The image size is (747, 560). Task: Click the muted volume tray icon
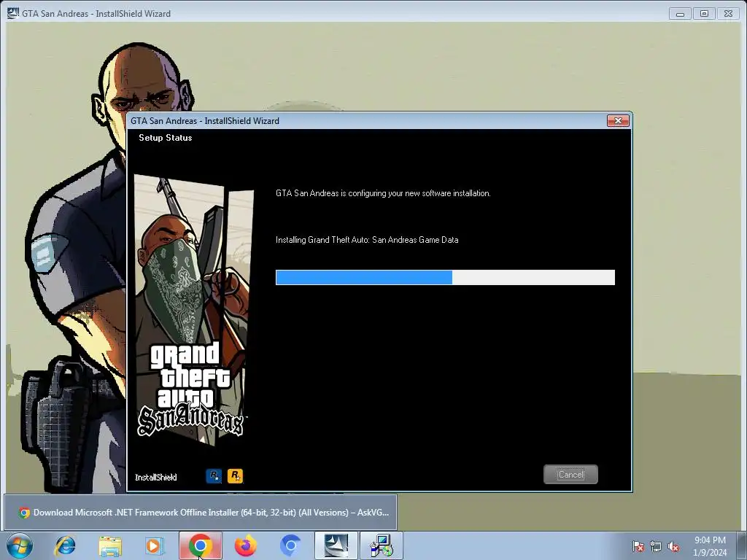point(673,547)
